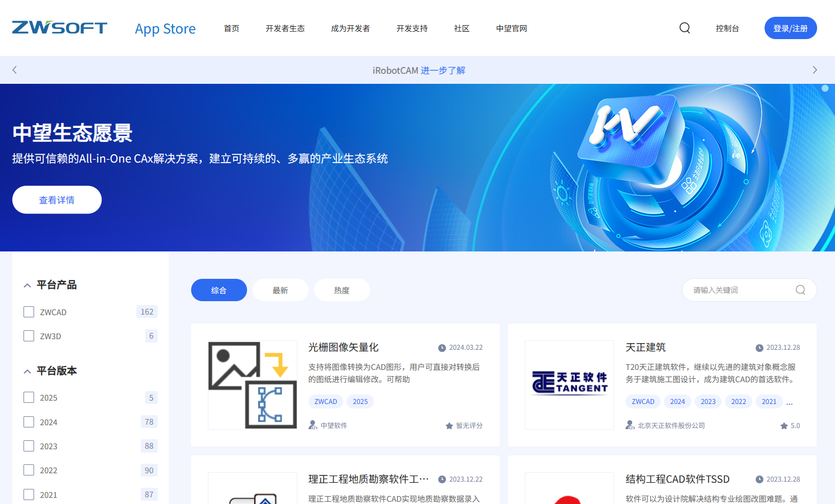Select the 最新 sorting tab
The image size is (835, 504).
pos(281,290)
